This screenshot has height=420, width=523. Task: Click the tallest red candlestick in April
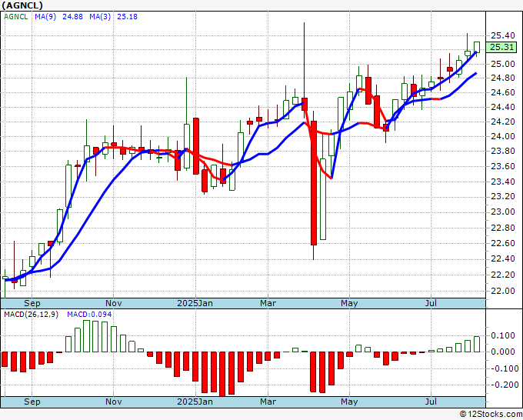[314, 183]
